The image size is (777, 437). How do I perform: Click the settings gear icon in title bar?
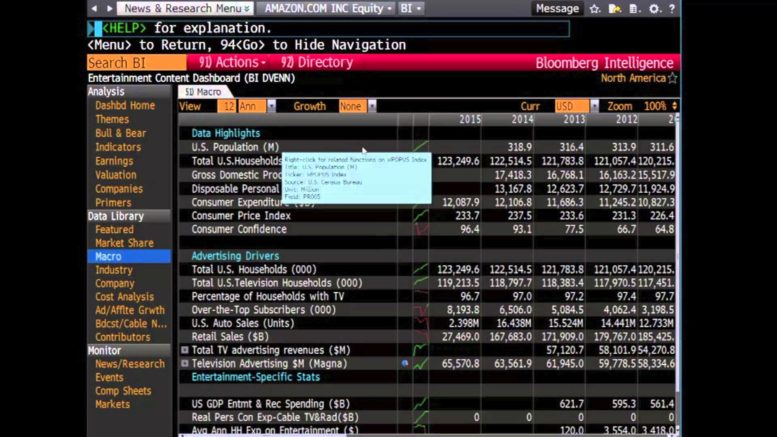click(655, 8)
